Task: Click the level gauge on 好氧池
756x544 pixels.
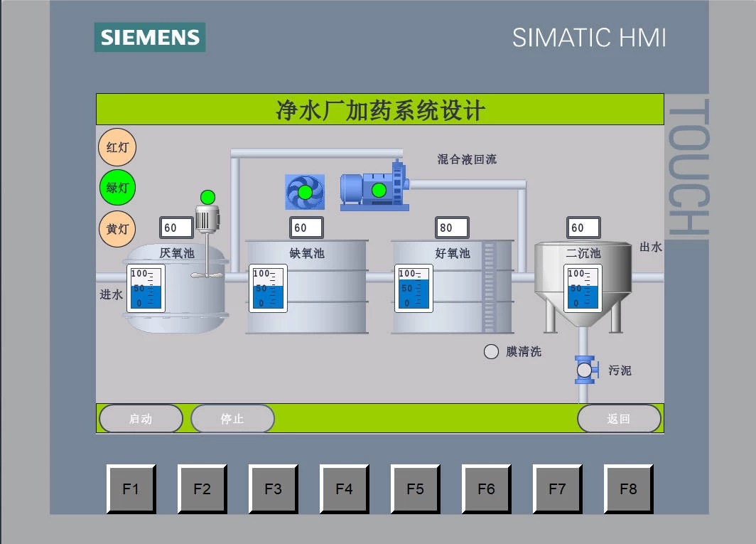Action: tap(414, 288)
